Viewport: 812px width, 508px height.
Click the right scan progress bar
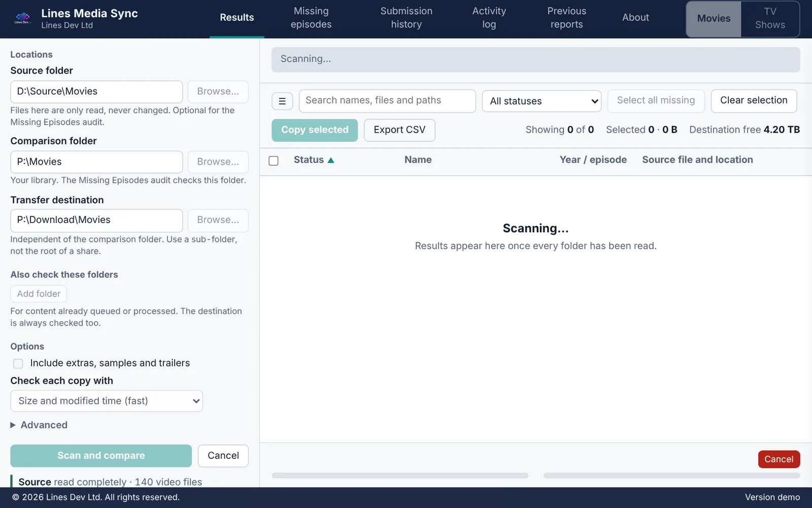point(671,475)
